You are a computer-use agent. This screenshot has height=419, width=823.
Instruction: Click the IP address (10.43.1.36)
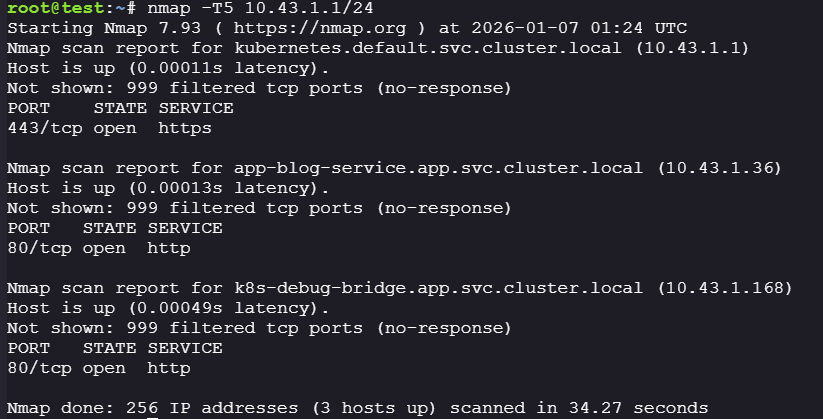click(x=716, y=168)
